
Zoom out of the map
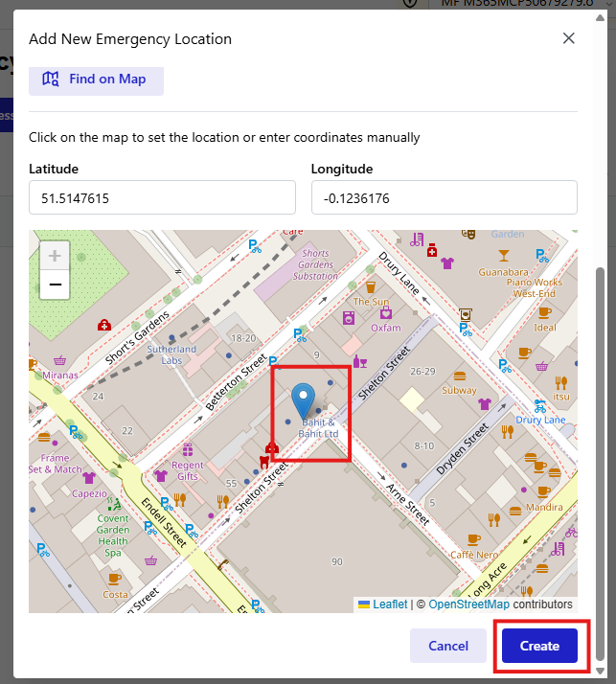(x=55, y=285)
